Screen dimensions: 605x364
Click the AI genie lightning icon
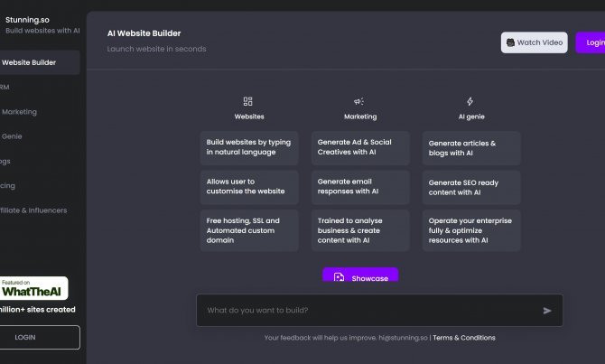(x=470, y=101)
